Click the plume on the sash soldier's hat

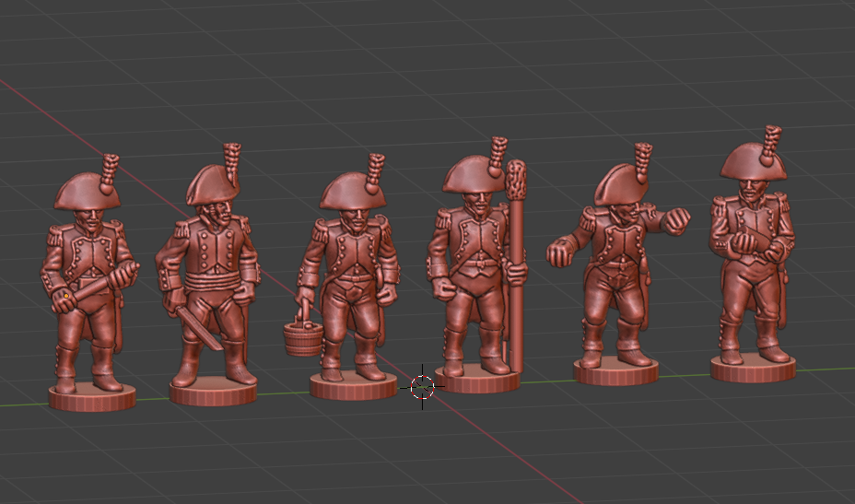coord(231,162)
